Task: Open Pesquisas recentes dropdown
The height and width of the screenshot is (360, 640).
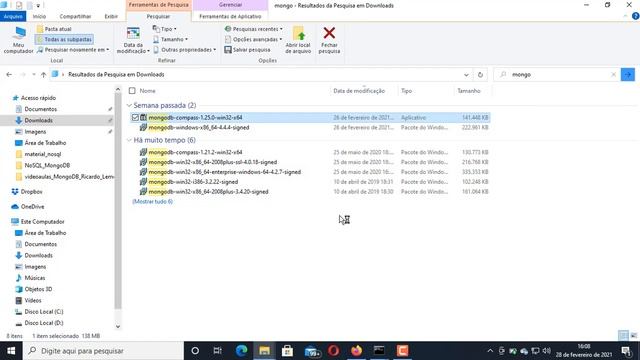Action: [253, 29]
